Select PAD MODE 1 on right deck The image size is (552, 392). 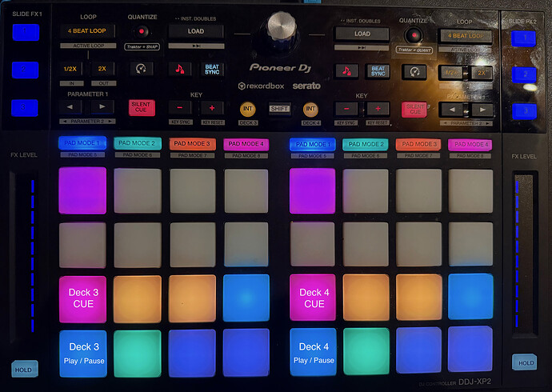(313, 144)
